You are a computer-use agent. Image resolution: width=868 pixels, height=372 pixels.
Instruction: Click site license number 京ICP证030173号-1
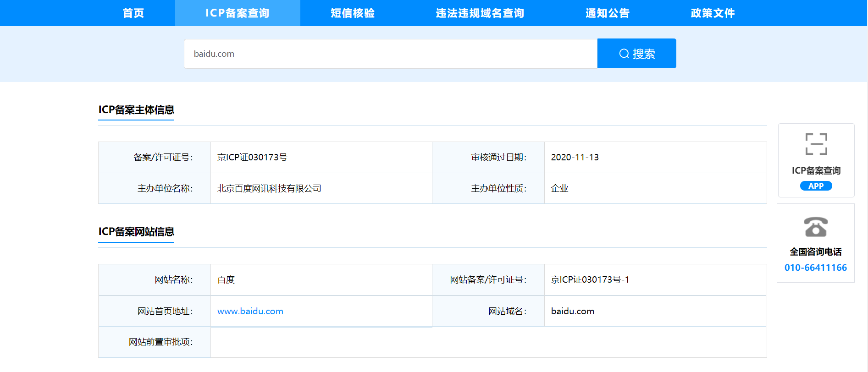coord(590,279)
